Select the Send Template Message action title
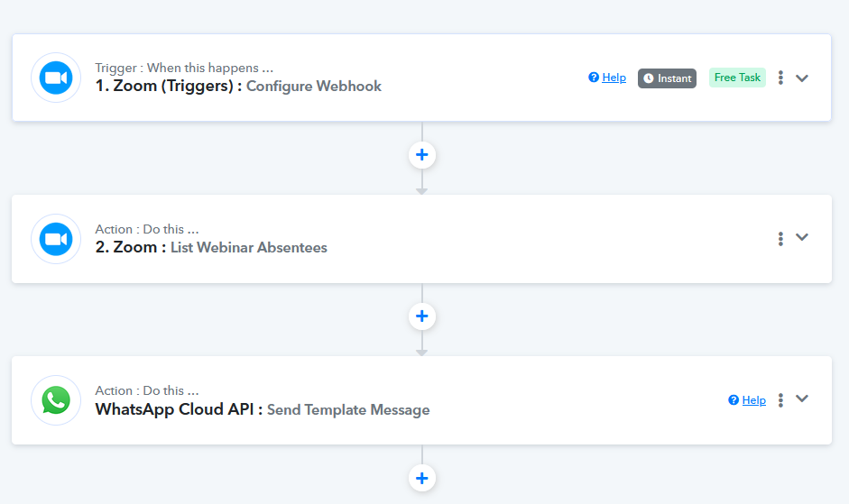Screen dimensions: 849x504 [348, 410]
